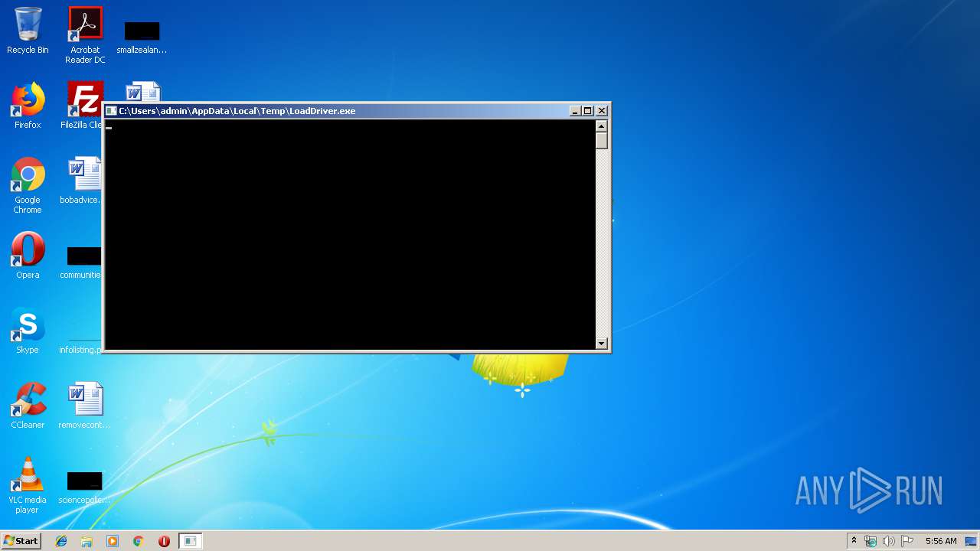Launch Windows Media Player from the taskbar
This screenshot has height=551, width=980.
[x=113, y=541]
